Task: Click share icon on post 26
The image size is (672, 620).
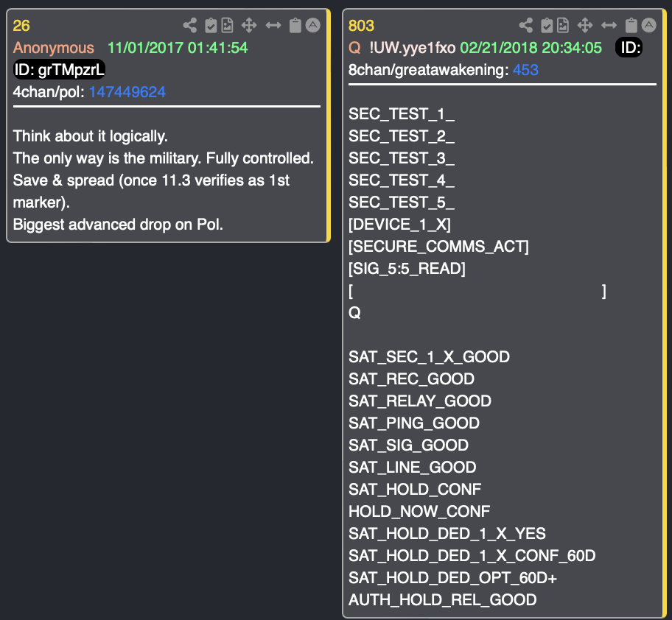Action: pos(190,25)
